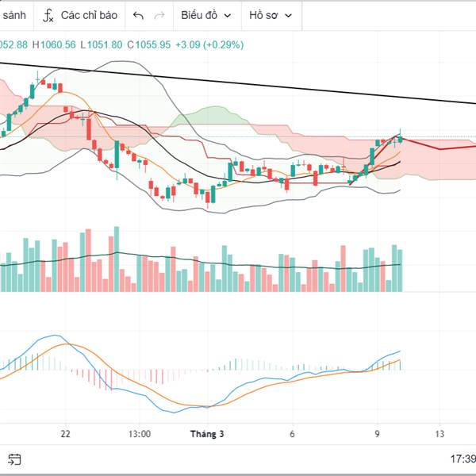Select the black descending trendline
Viewport: 476px width, 476px height.
238,83
